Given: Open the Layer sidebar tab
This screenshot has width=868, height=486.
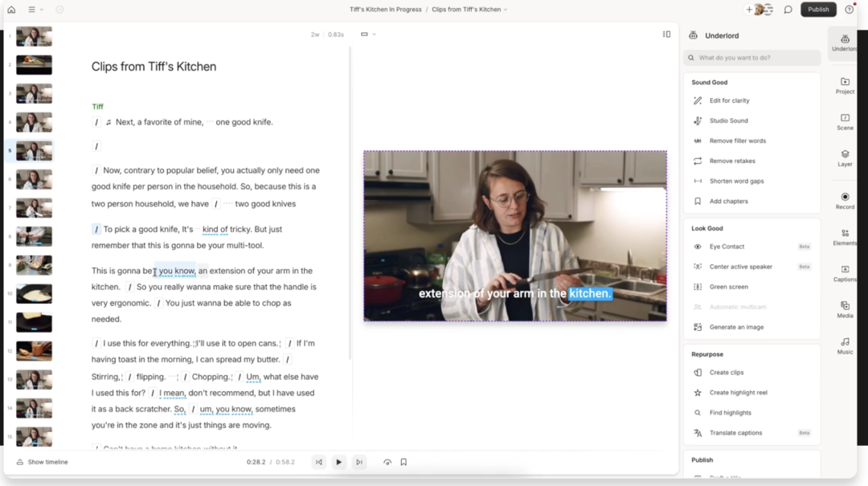Looking at the screenshot, I should [845, 158].
